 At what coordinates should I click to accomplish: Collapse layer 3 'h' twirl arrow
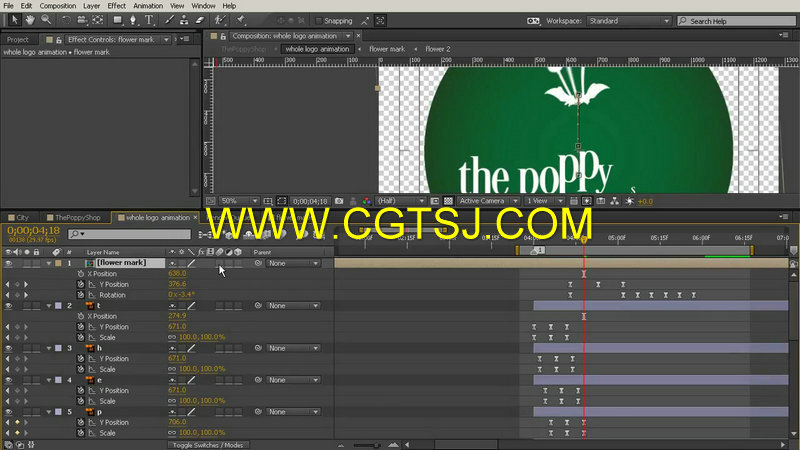tap(49, 348)
